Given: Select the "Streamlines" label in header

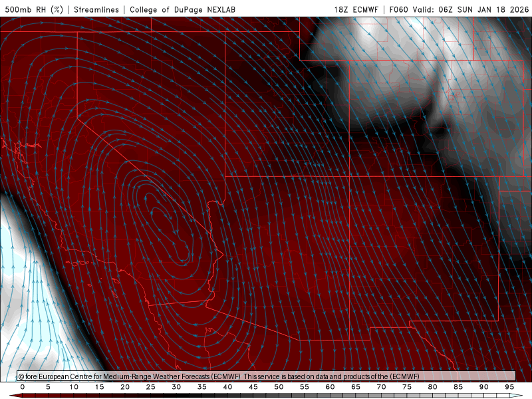Looking at the screenshot, I should tap(96, 9).
